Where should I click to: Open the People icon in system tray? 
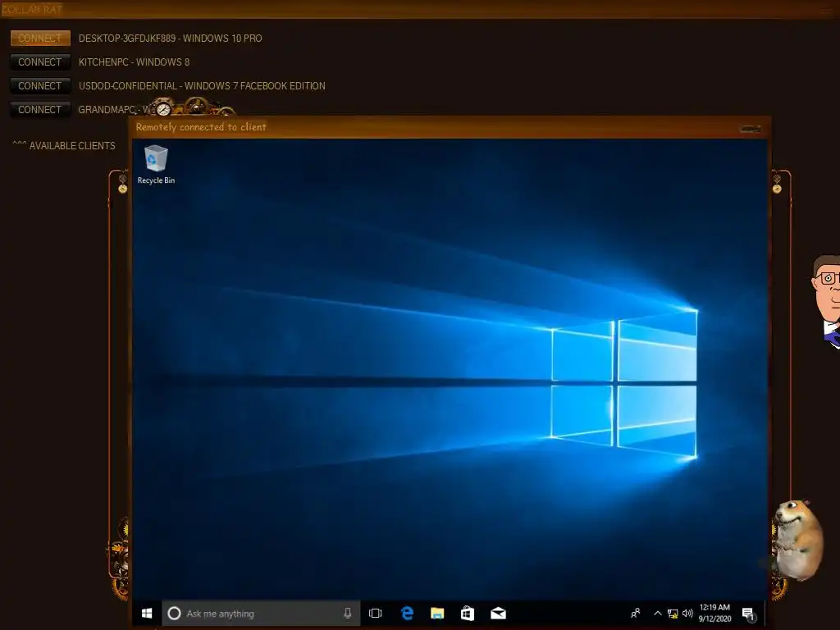(x=636, y=614)
